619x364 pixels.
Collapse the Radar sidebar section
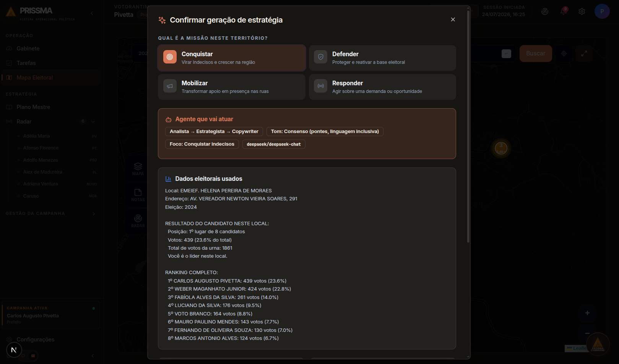[93, 122]
